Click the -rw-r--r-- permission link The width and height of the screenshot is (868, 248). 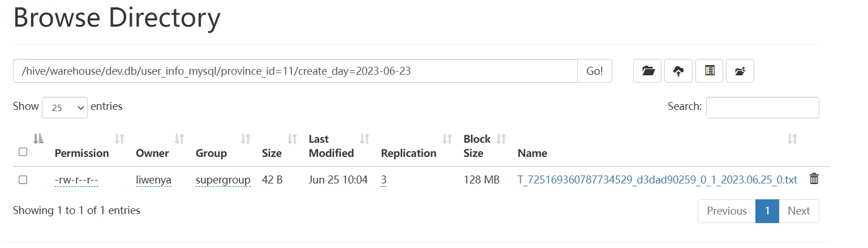tap(77, 180)
